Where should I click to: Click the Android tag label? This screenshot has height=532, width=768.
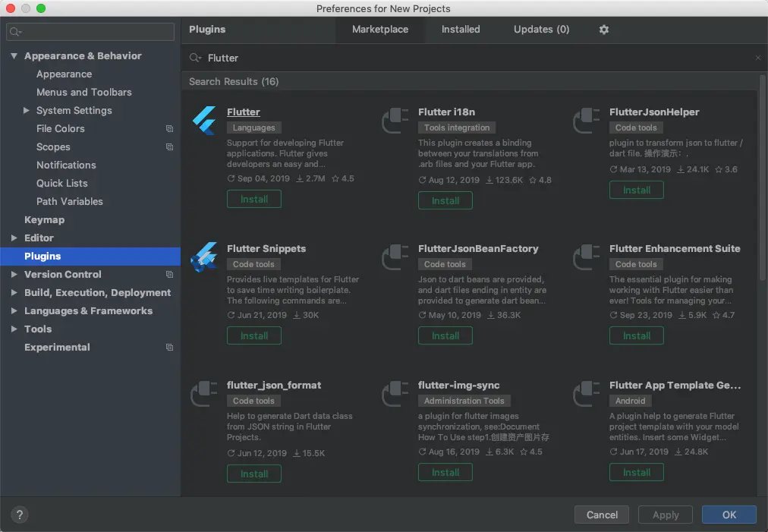point(630,401)
